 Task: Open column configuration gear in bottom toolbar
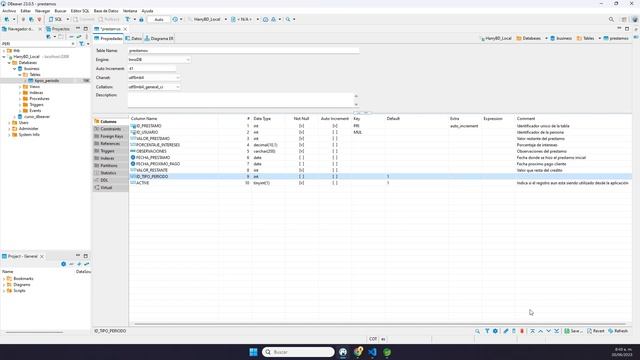[495, 331]
